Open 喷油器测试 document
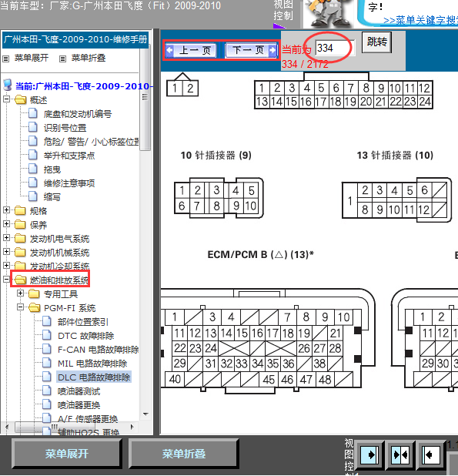 (x=79, y=391)
